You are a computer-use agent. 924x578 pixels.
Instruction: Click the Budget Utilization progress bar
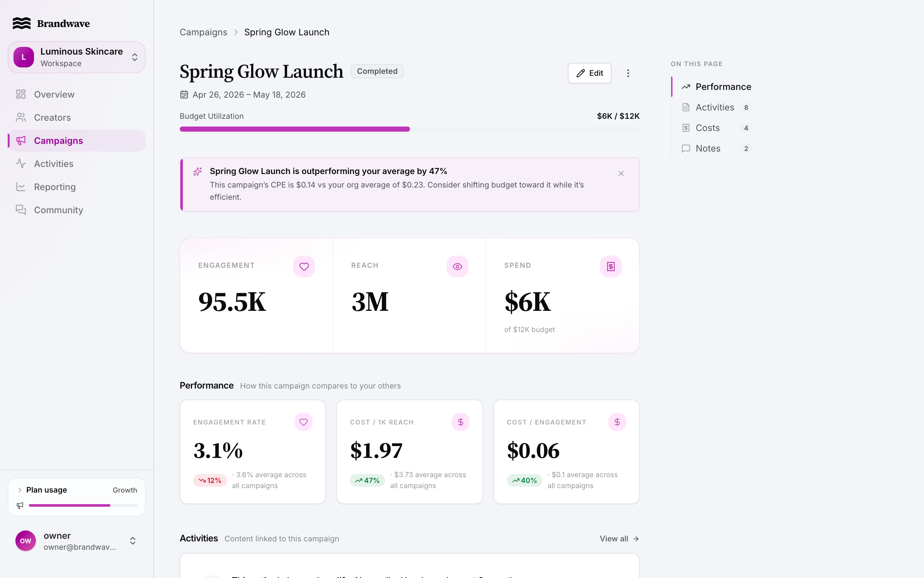click(410, 129)
